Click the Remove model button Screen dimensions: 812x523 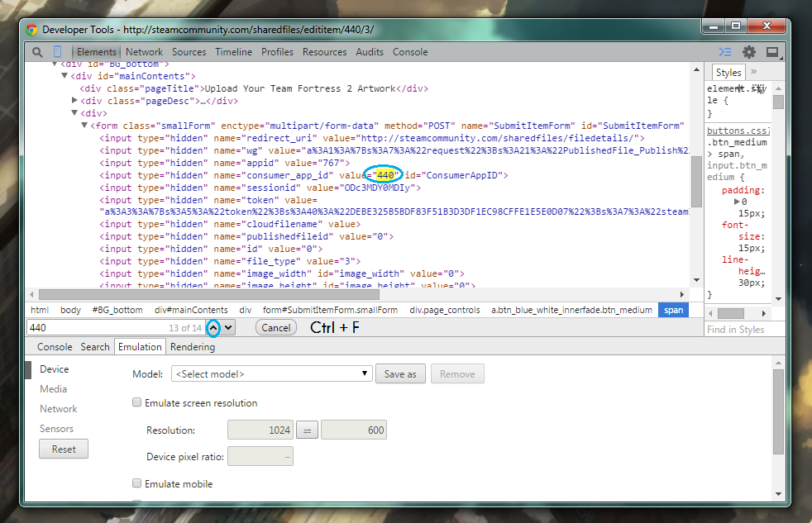point(457,374)
